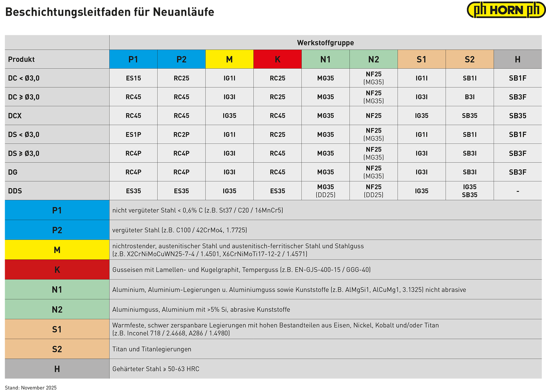Click the IG35 SB35 cell in DDS row
Viewport: 546px width, 392px height.
470,191
